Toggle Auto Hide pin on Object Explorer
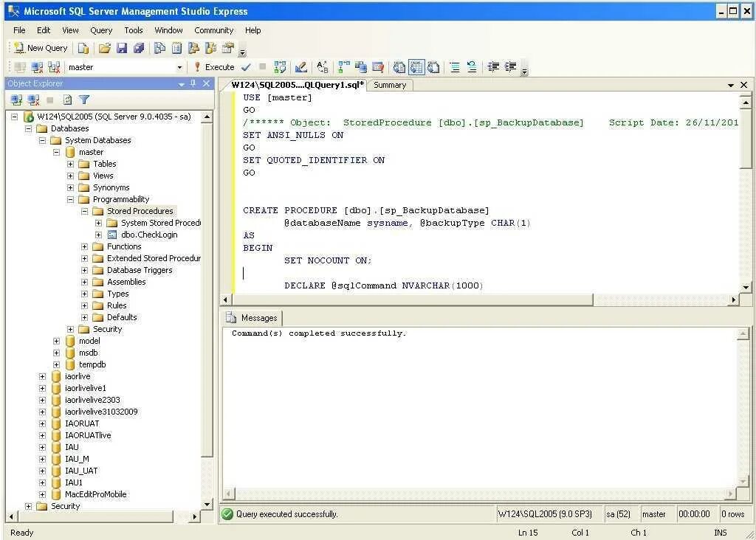 click(193, 83)
